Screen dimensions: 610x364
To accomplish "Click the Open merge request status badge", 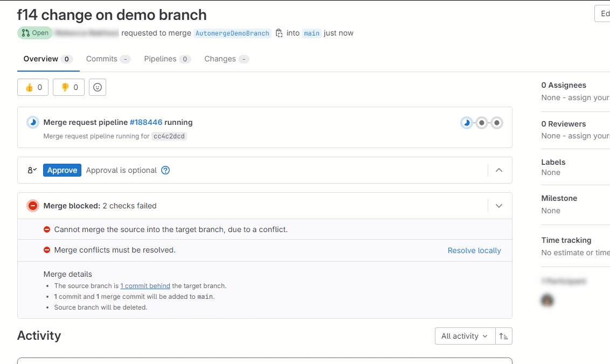I will point(34,33).
